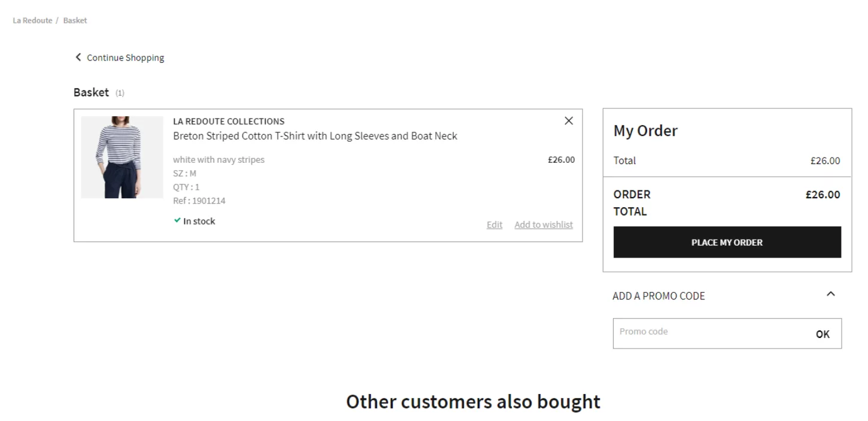This screenshot has height=421, width=868.
Task: Click the Basket breadcrumb
Action: (x=75, y=20)
